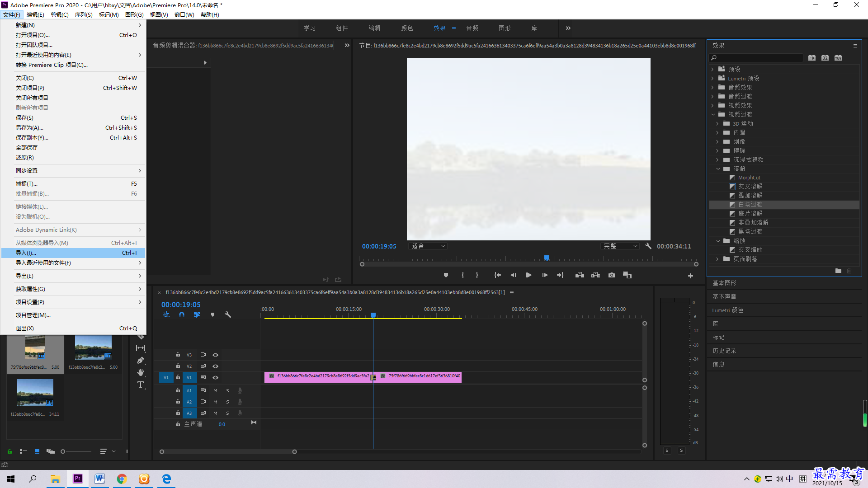868x488 pixels.
Task: Expand the 音频效果 folder
Action: pos(712,87)
